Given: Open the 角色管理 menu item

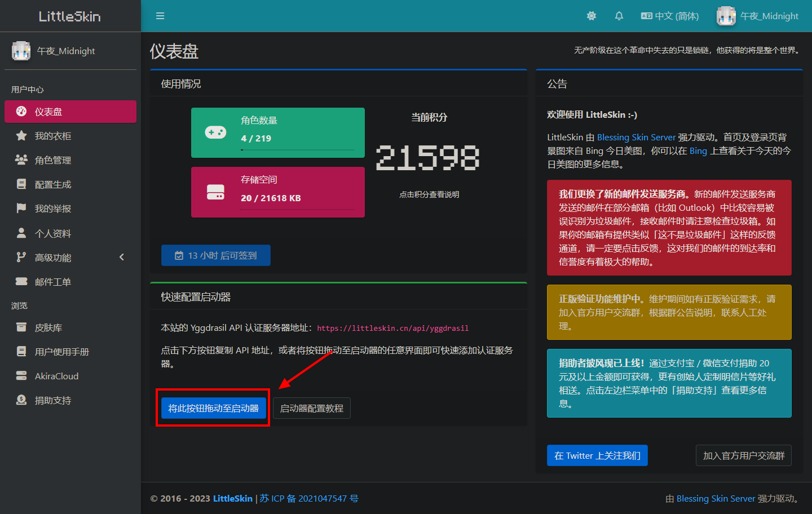Looking at the screenshot, I should [70, 160].
